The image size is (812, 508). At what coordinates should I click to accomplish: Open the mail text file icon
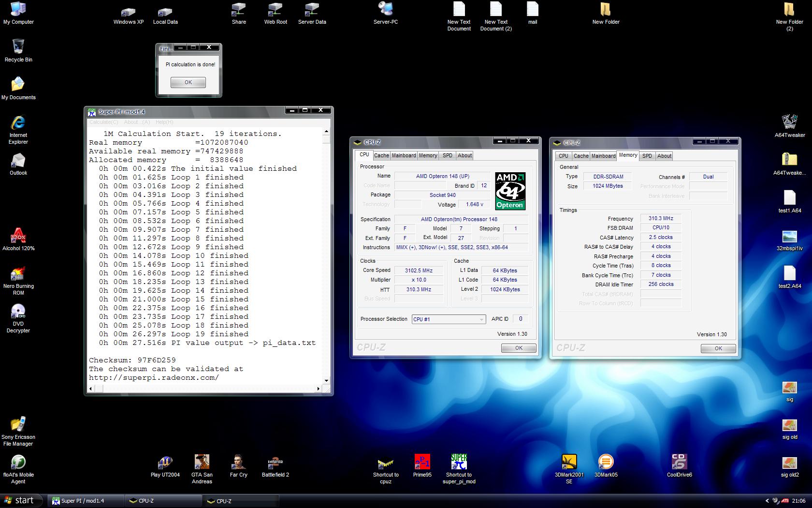[x=533, y=13]
